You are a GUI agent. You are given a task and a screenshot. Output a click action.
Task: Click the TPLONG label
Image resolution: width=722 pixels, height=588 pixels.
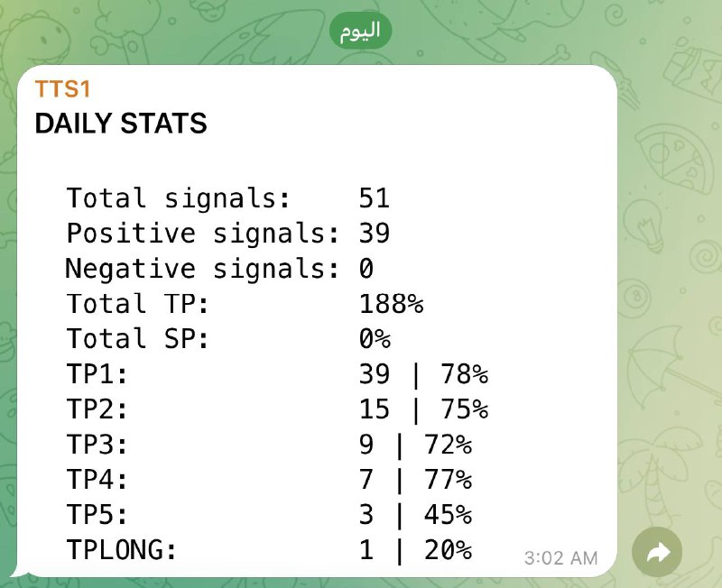tap(122, 550)
